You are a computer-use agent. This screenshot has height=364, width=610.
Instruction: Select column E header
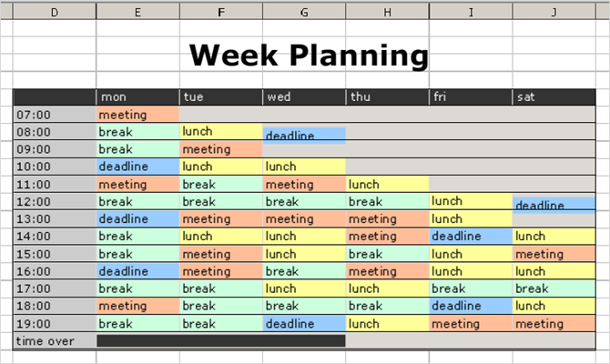coord(137,12)
